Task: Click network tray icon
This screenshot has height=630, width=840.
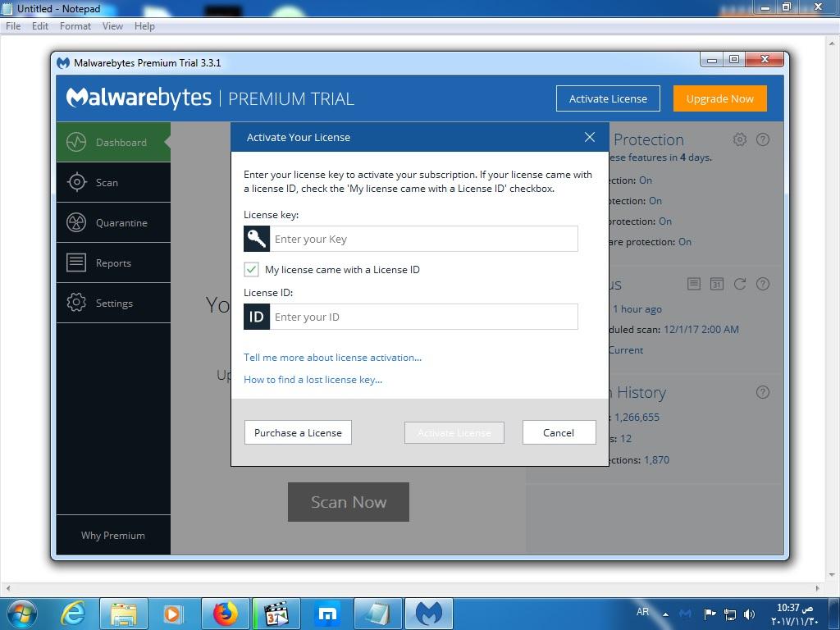Action: click(x=729, y=614)
